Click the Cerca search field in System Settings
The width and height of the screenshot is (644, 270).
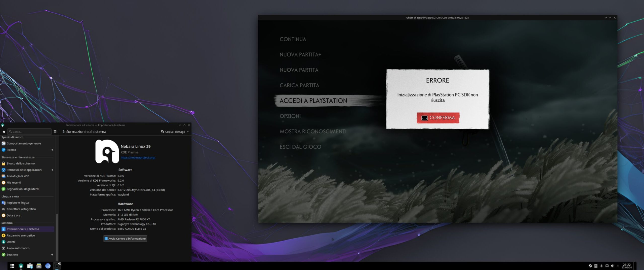pos(30,132)
